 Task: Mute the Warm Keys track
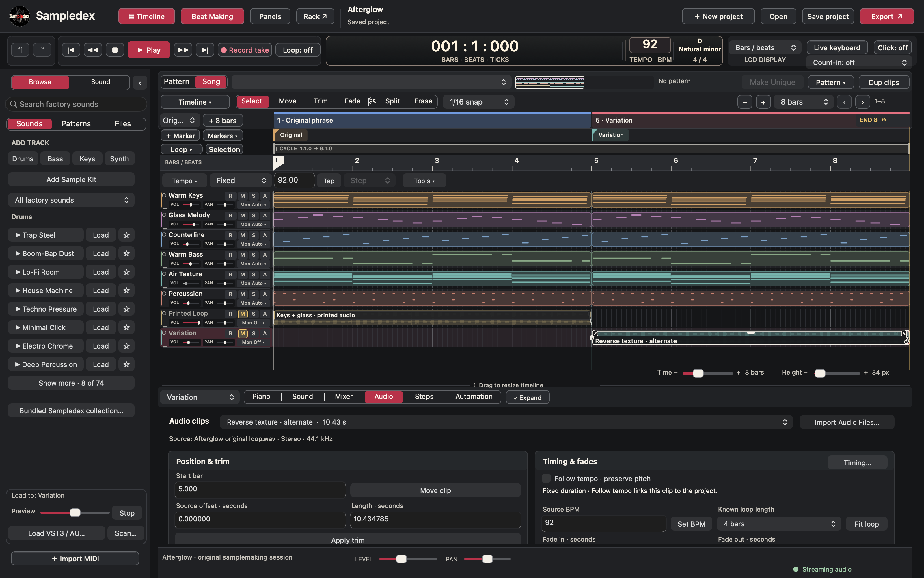coord(243,196)
